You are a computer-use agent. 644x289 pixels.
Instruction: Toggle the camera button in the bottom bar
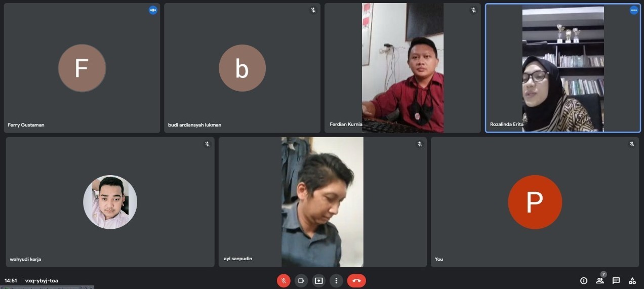(x=301, y=280)
